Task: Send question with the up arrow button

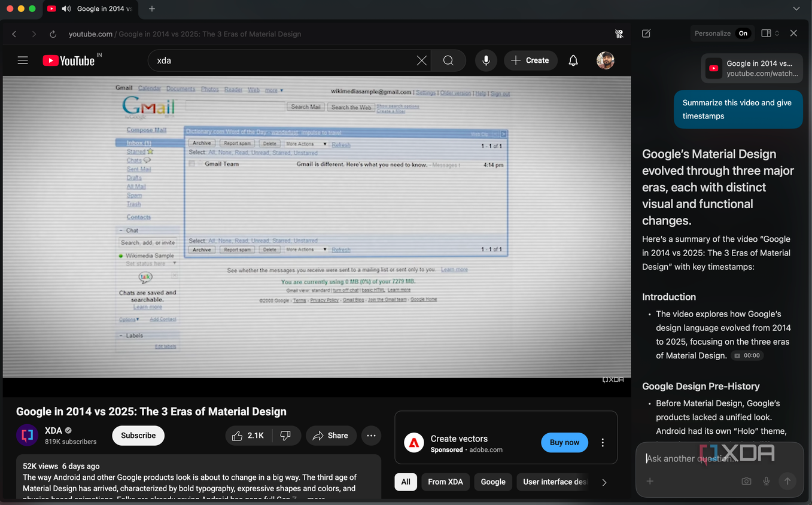Action: tap(787, 481)
